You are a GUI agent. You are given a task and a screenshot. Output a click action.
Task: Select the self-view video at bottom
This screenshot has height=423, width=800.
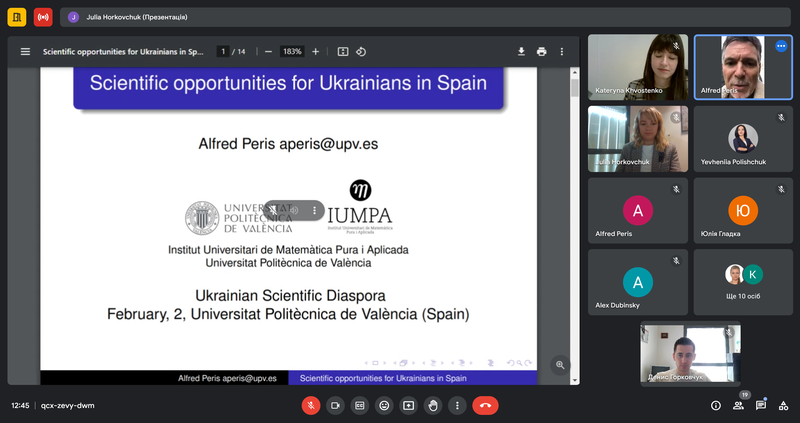690,354
